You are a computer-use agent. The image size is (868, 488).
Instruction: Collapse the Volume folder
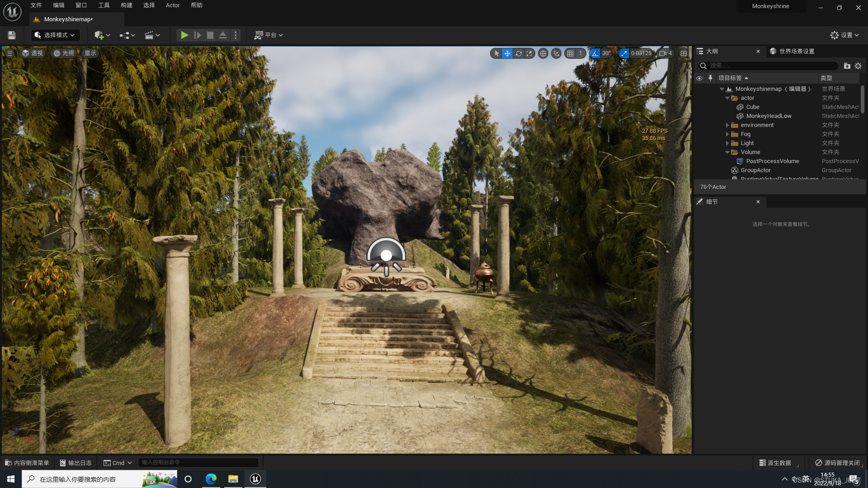(727, 152)
